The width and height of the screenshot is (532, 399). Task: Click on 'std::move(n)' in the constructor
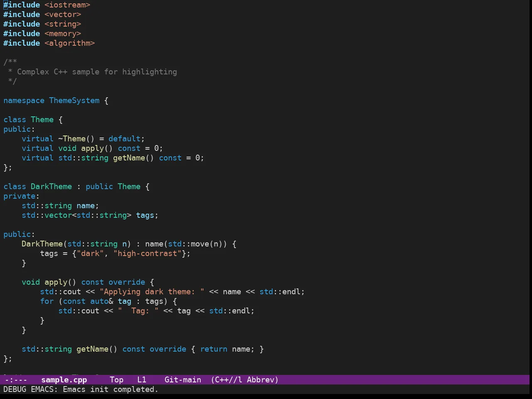195,244
